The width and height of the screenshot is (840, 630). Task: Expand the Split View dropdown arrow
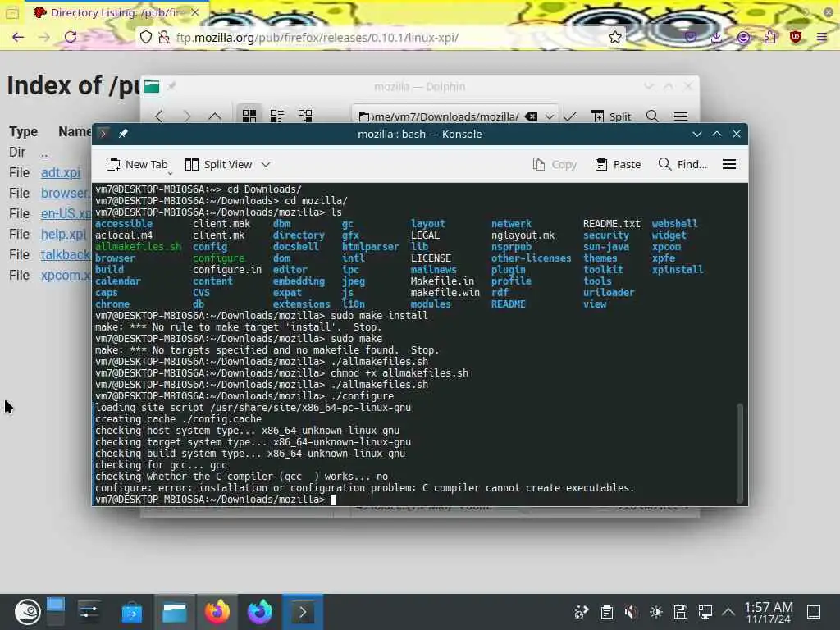point(266,164)
